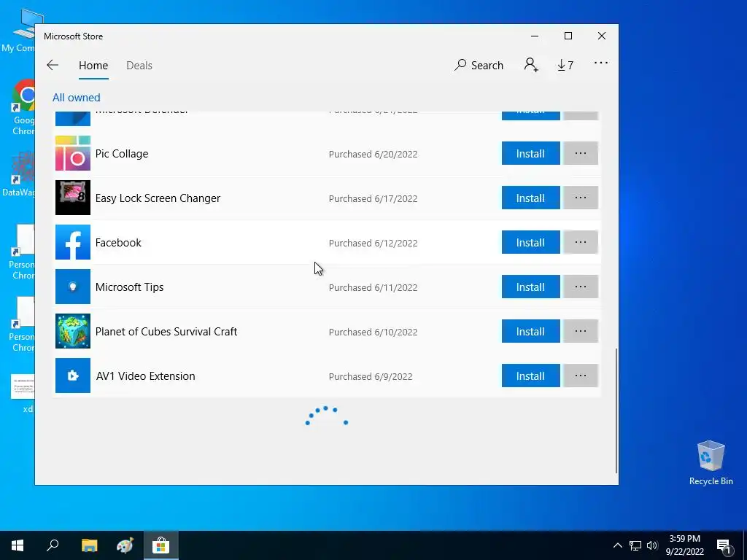The image size is (747, 560).
Task: Open more options for Easy Lock Screen Changer
Action: coord(580,198)
